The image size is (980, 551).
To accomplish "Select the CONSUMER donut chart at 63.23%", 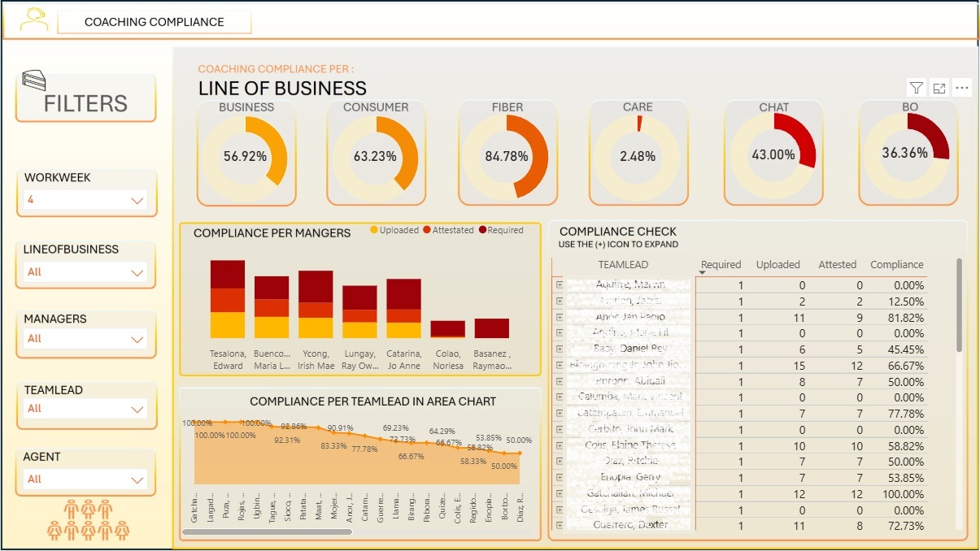I will pos(376,156).
